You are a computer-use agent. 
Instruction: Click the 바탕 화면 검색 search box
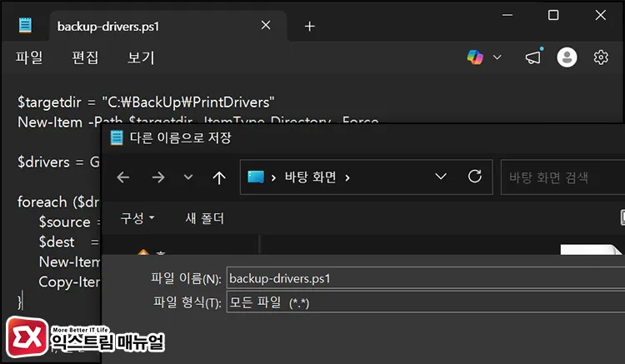(562, 177)
